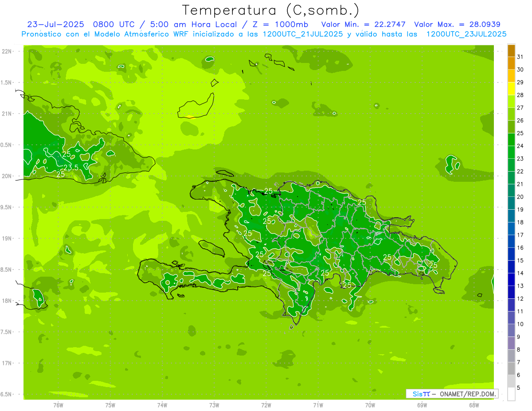Click the title Temperatura (C,somb.)
This screenshot has height=411, width=532.
pyautogui.click(x=270, y=10)
